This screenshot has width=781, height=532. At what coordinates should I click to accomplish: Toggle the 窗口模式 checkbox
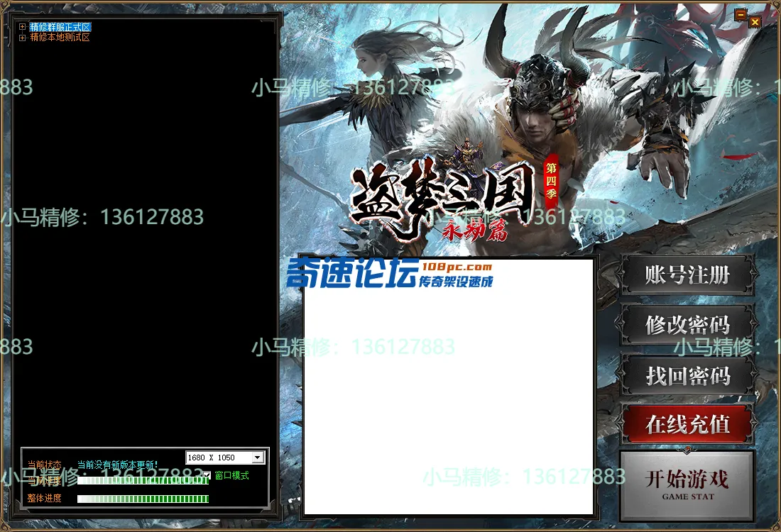[x=207, y=475]
